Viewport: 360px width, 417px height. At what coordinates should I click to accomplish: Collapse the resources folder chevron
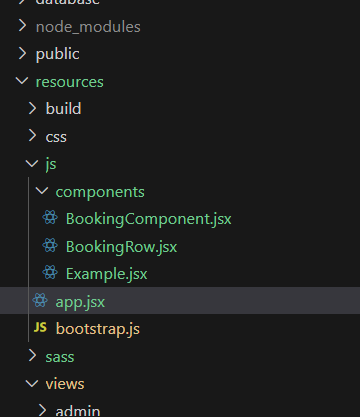(22, 81)
